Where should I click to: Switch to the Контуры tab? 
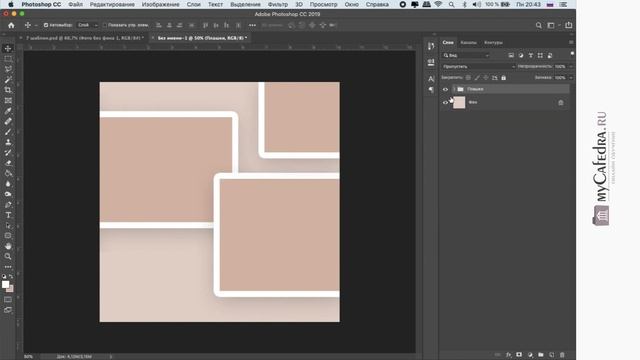[x=493, y=42]
